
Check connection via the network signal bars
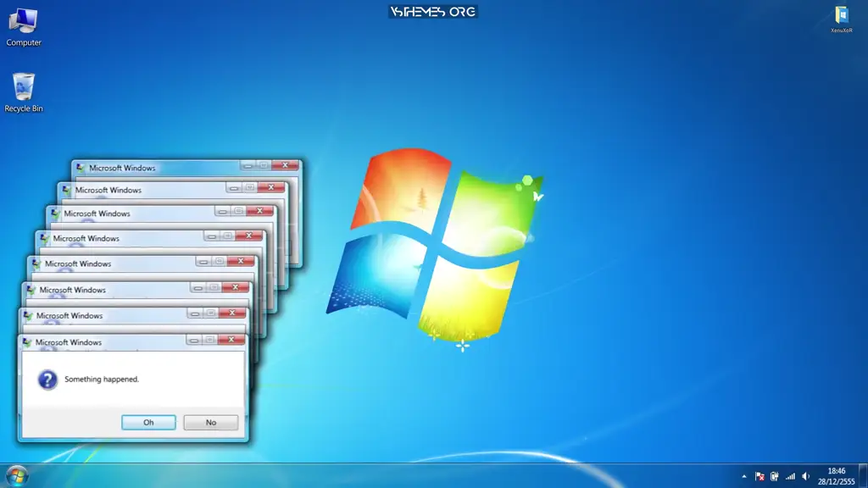pyautogui.click(x=789, y=476)
